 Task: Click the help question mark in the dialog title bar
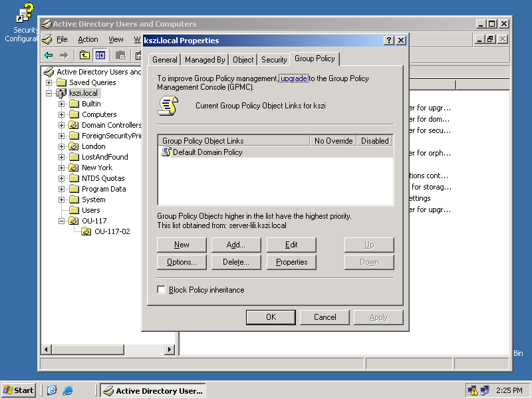[389, 41]
